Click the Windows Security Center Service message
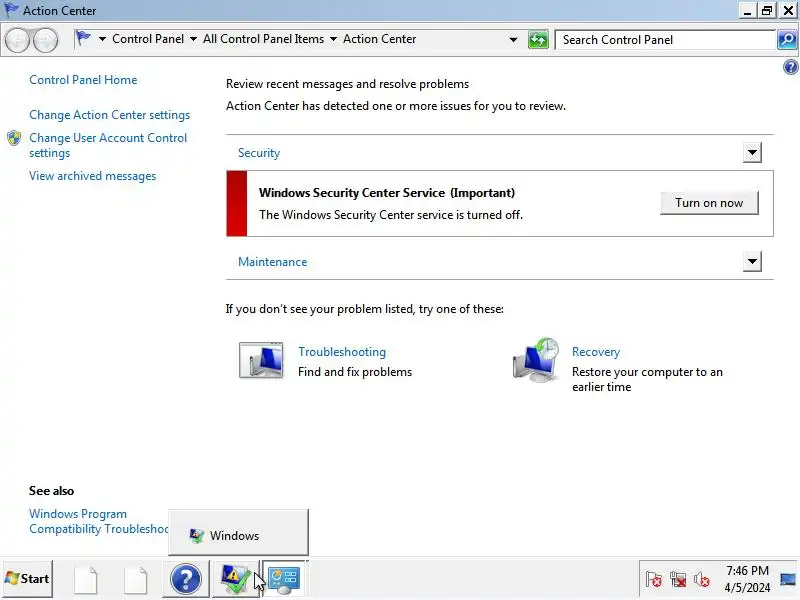Screen dimensions: 800x600 499,204
